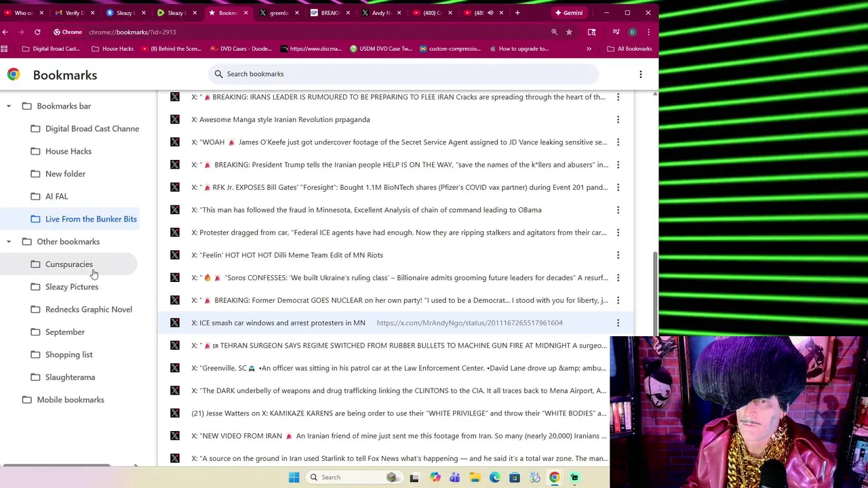
Task: Collapse the Bookmarks bar folder tree
Action: (x=9, y=106)
